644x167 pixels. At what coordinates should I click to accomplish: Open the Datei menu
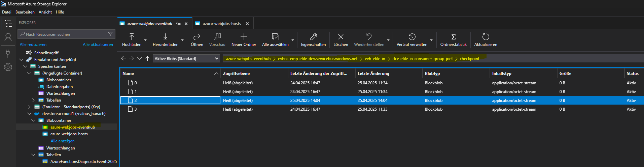coord(7,12)
